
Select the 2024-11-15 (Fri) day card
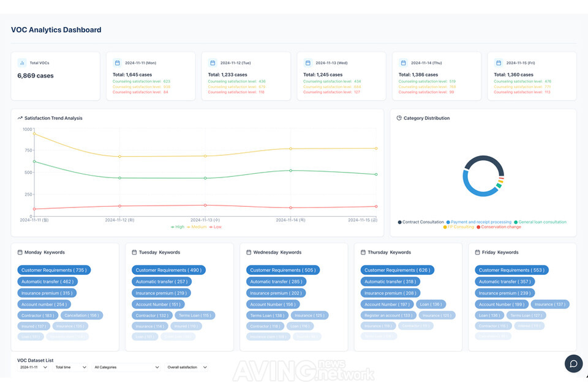[532, 76]
